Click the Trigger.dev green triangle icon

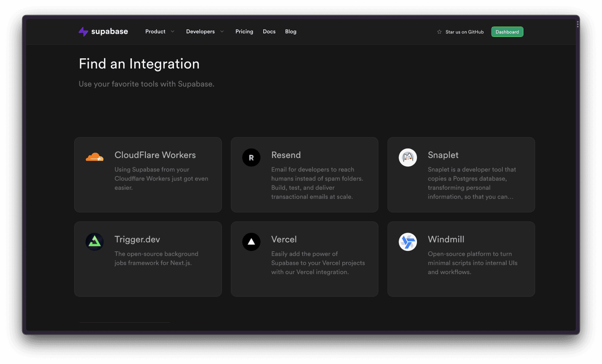click(95, 242)
